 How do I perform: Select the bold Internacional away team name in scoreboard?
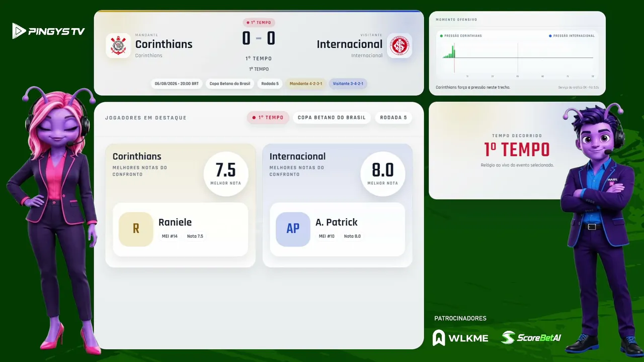350,44
